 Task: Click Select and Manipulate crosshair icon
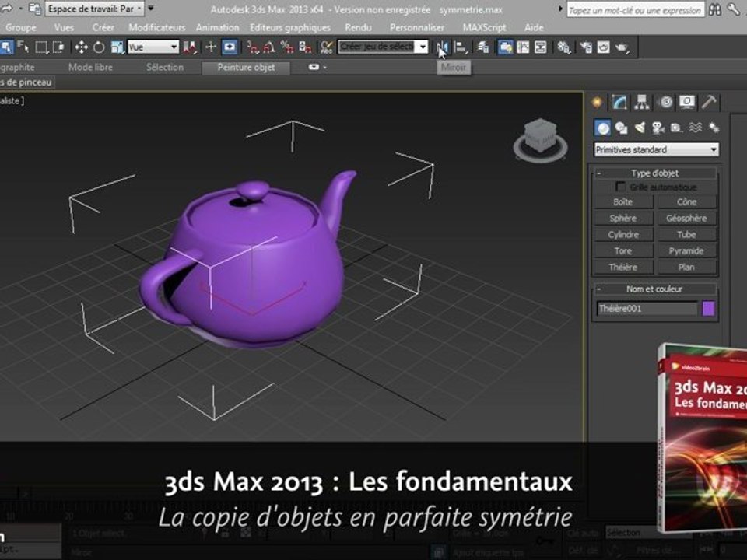click(x=211, y=47)
